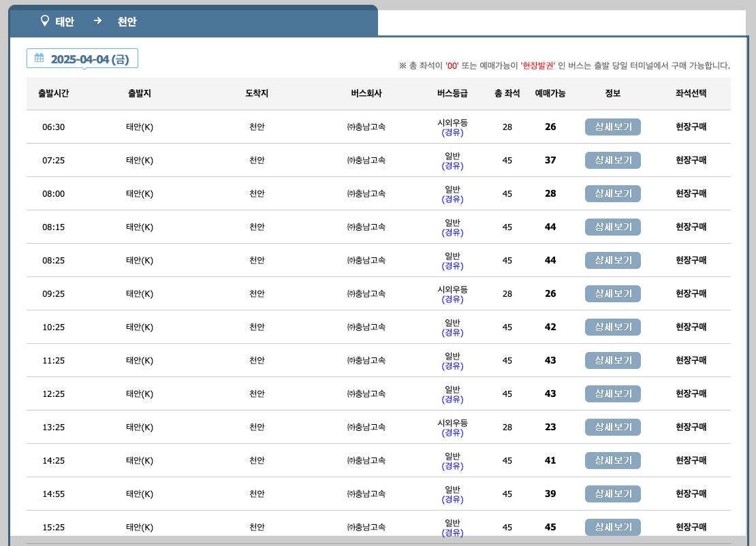The height and width of the screenshot is (546, 756).
Task: Click 시외우등 grade in the 09:25 row
Action: point(452,289)
